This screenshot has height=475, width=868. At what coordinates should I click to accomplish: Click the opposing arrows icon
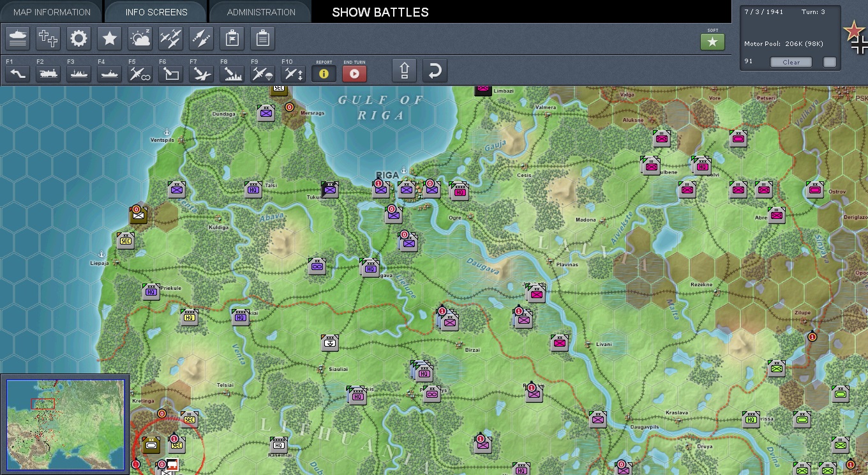(x=201, y=38)
